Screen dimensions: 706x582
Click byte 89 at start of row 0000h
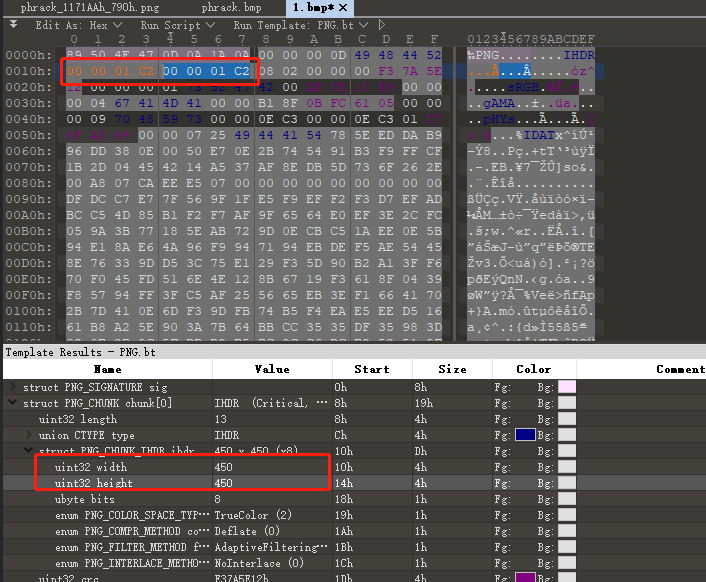click(x=74, y=55)
